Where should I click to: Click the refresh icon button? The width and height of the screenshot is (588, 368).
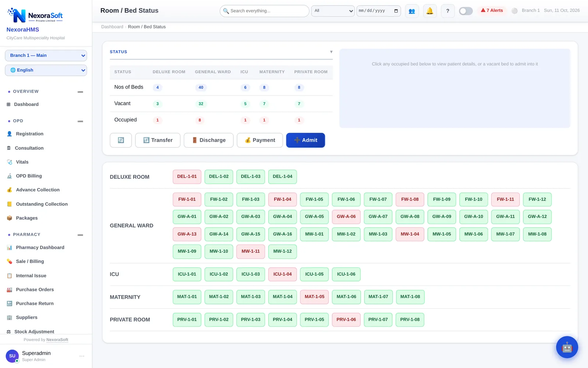point(121,140)
